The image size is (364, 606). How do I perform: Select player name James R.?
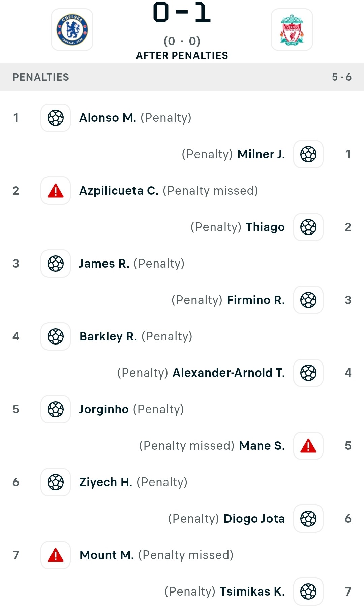coord(104,264)
